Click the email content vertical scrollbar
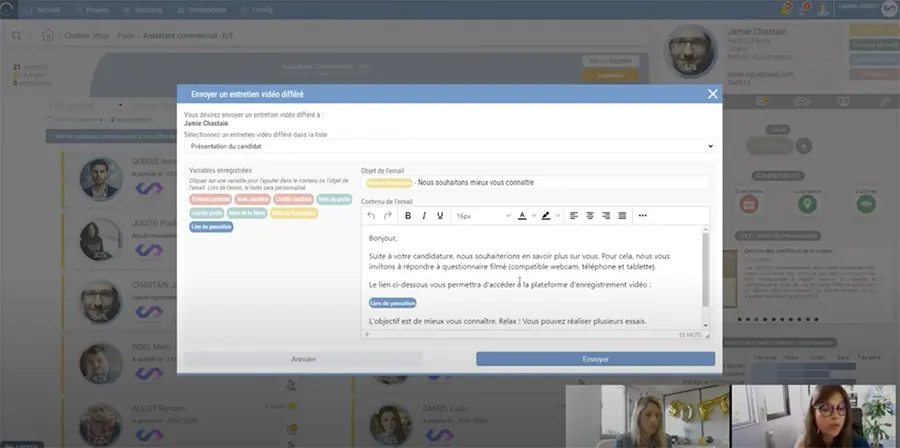This screenshot has width=900, height=448. [x=706, y=270]
